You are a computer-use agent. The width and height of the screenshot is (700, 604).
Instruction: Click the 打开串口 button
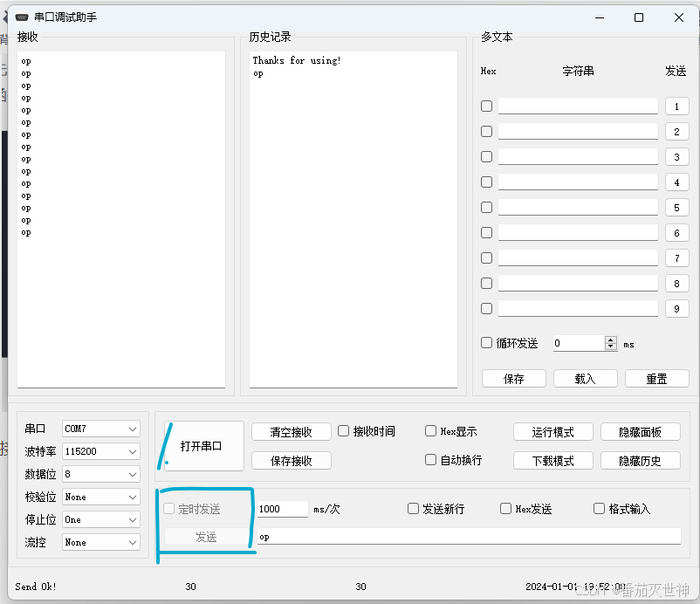203,446
